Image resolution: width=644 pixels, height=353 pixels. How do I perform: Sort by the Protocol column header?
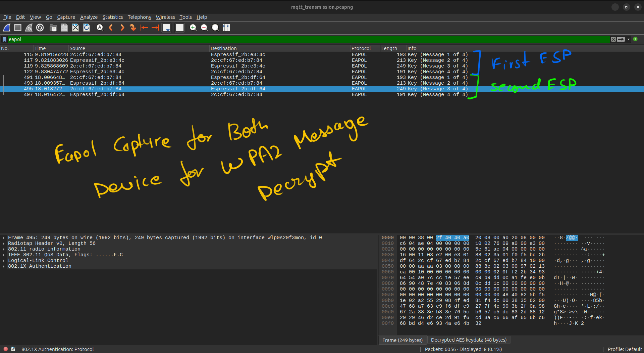[365, 48]
